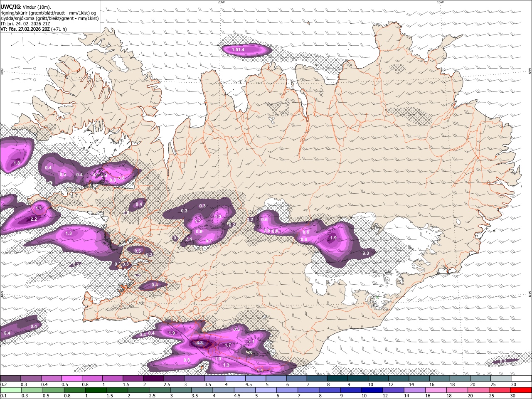Pick the upper-row legend swatch between 0.5 and 0.8
532x399 pixels.
71,378
